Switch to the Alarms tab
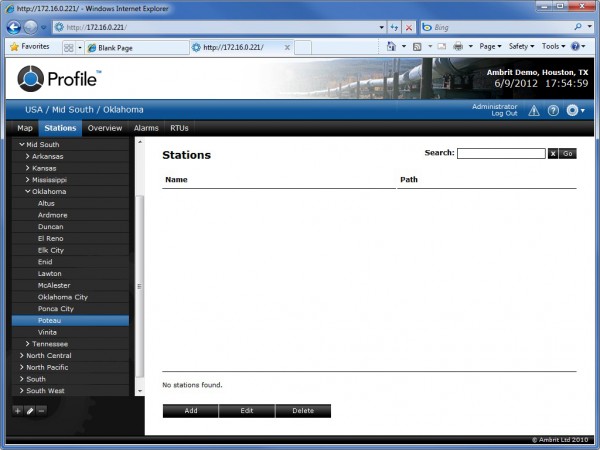Viewport: 600px width, 450px height. [146, 128]
